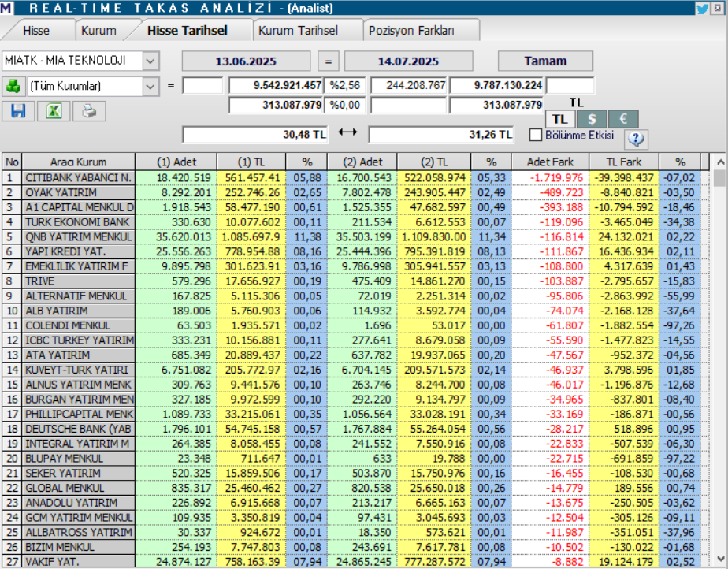
Task: Click the 244.208.767 difference field
Action: [409, 85]
